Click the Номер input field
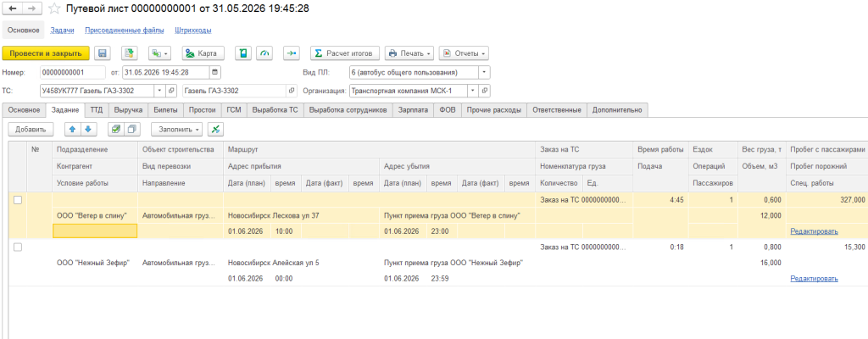The image size is (868, 339). pyautogui.click(x=73, y=72)
